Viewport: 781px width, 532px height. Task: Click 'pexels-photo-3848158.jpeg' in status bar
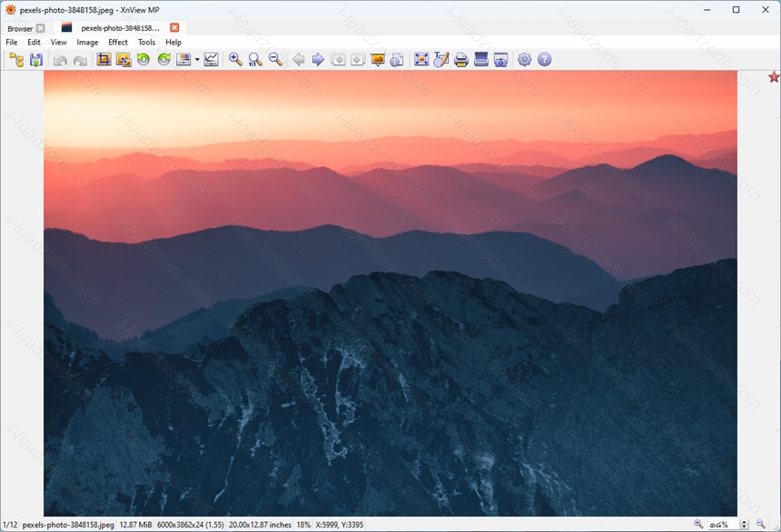click(68, 525)
